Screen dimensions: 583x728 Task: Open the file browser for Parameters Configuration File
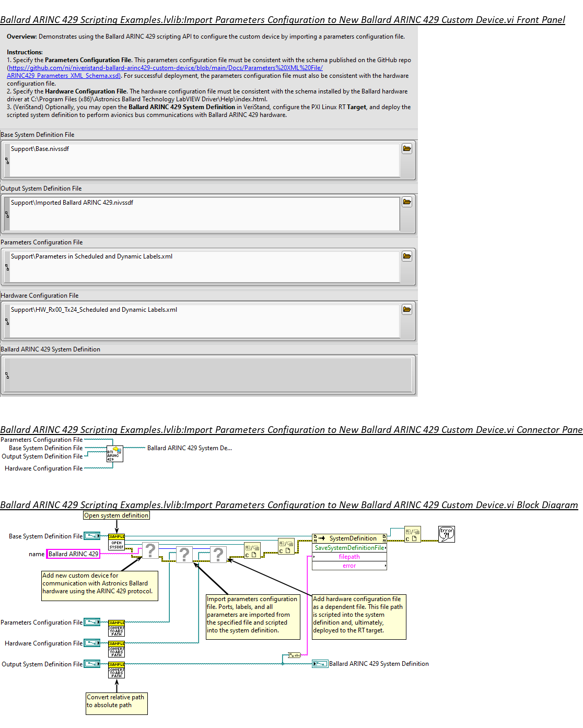pos(407,256)
